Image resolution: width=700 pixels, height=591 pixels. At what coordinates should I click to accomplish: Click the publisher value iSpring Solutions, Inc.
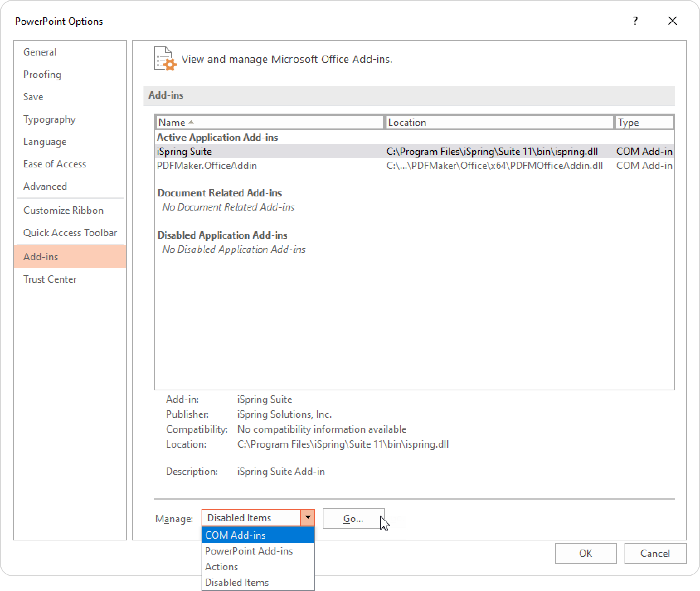tap(284, 414)
